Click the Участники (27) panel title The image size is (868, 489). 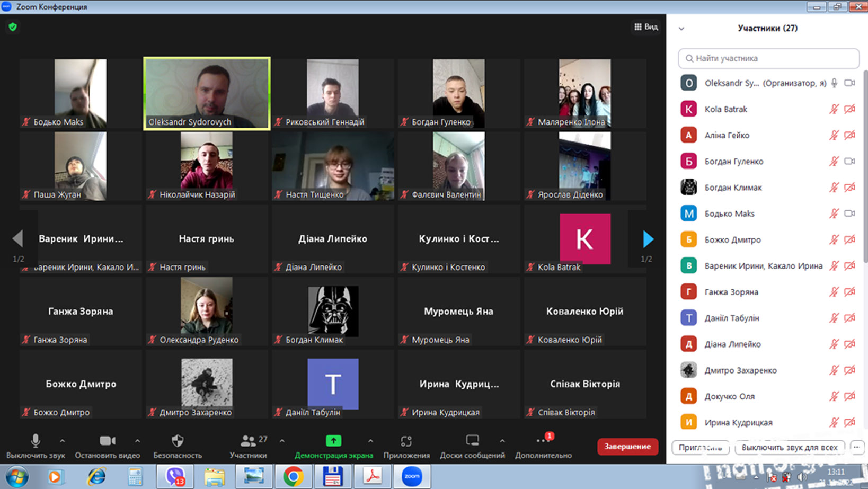tap(767, 28)
